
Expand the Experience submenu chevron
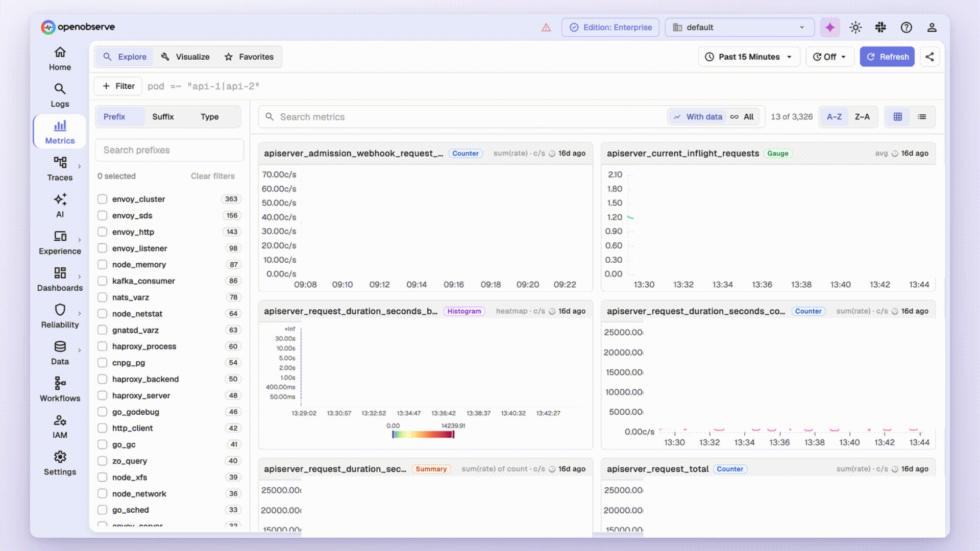pos(80,240)
